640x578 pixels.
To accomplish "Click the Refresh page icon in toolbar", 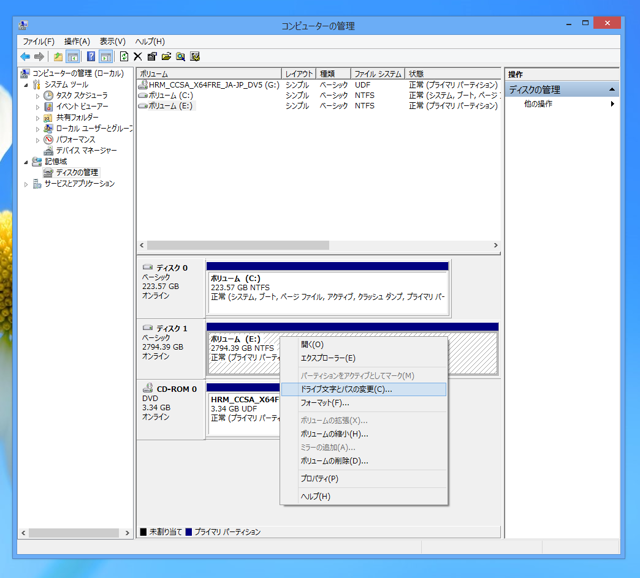I will 124,57.
